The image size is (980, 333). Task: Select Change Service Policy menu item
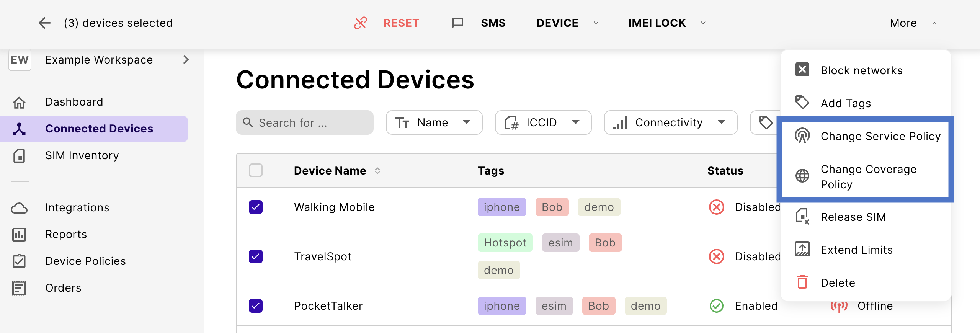[880, 136]
